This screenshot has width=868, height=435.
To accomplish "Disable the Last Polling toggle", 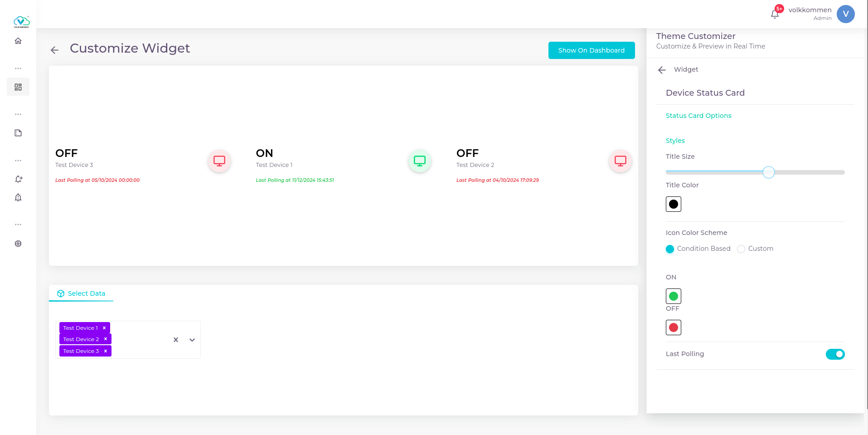I will pos(835,354).
